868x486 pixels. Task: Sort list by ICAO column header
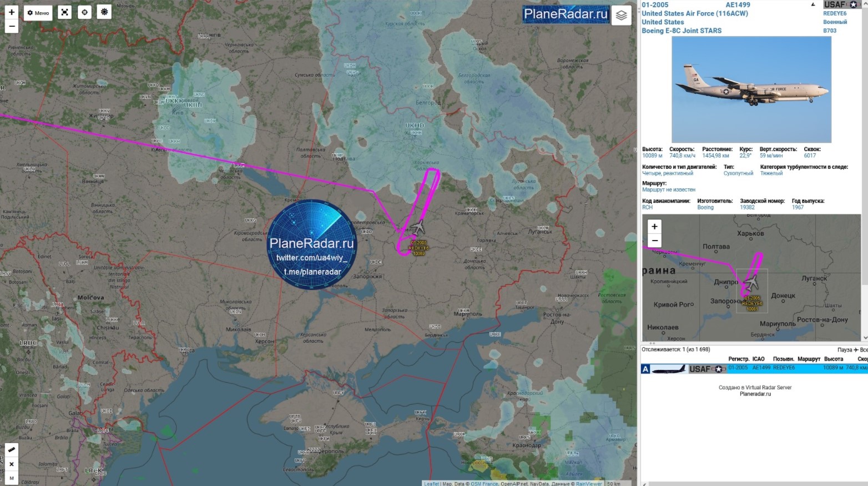pos(758,359)
